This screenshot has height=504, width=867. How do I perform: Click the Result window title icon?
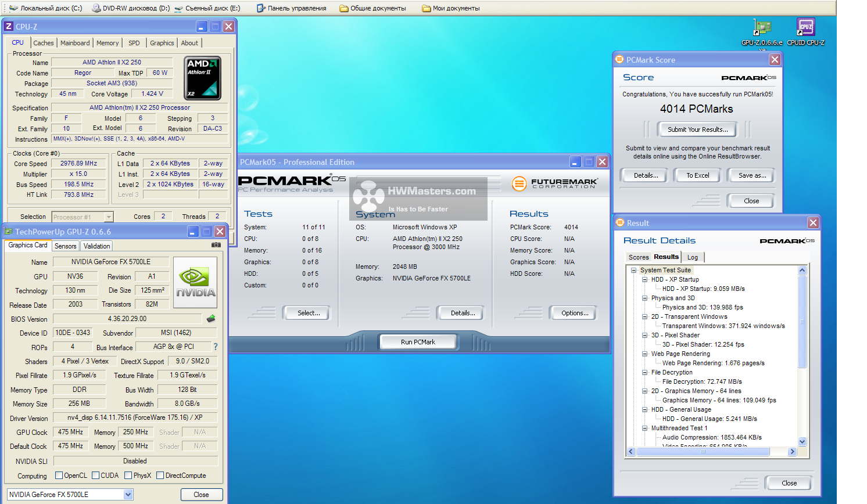[x=620, y=223]
